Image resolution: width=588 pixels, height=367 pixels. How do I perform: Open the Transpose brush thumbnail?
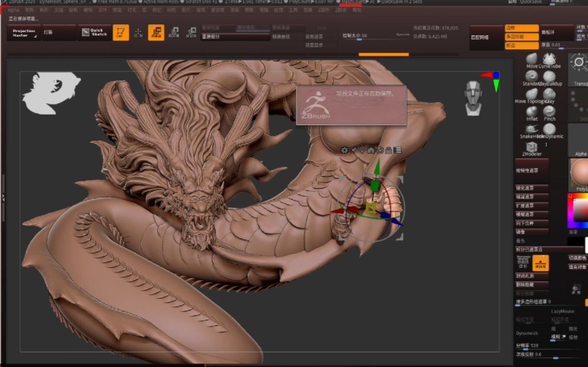point(579,70)
